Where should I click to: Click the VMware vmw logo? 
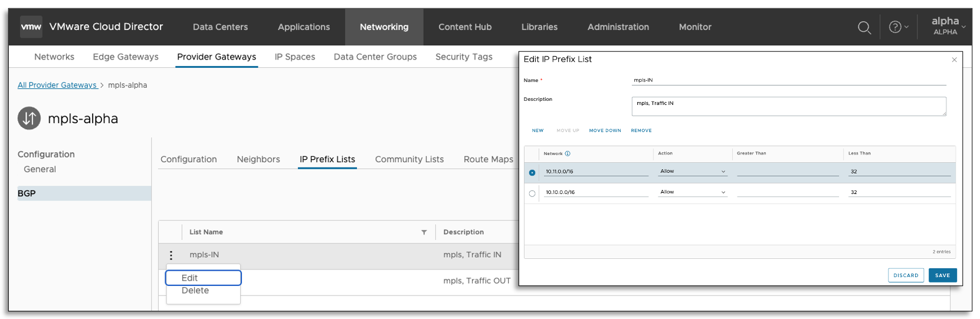(31, 27)
